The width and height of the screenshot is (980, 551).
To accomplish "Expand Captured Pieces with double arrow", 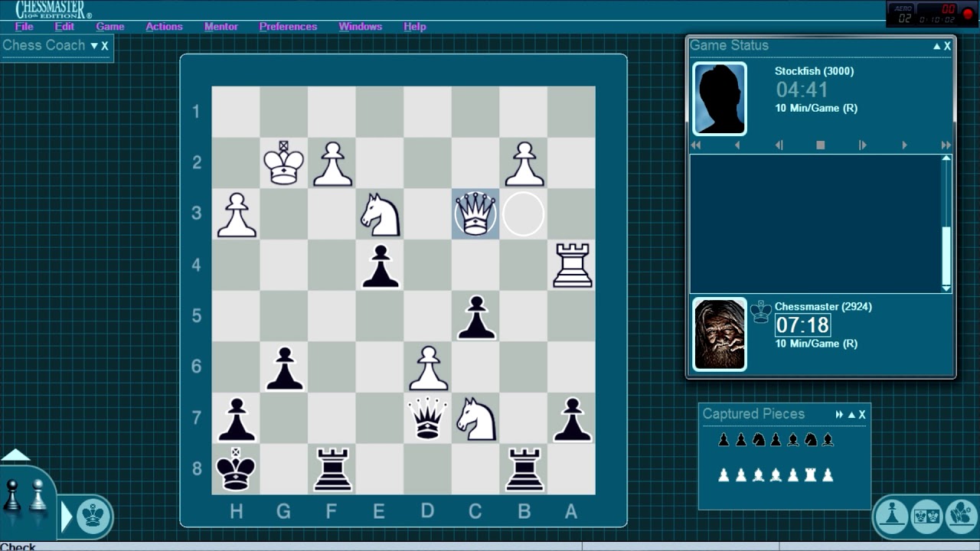I will (839, 415).
